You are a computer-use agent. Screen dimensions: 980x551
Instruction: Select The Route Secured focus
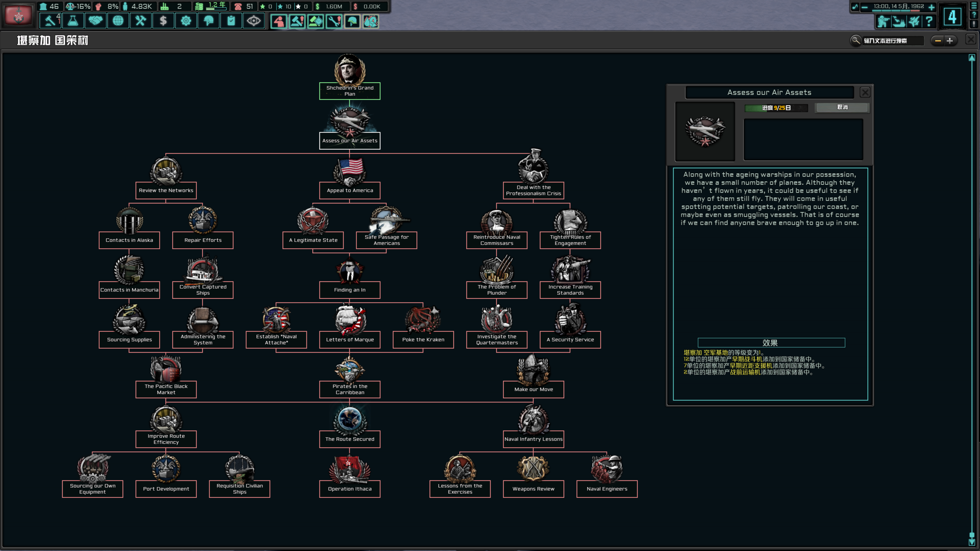pyautogui.click(x=350, y=439)
